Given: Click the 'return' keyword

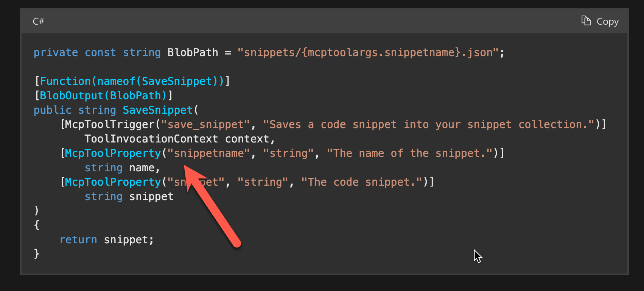Looking at the screenshot, I should 78,239.
